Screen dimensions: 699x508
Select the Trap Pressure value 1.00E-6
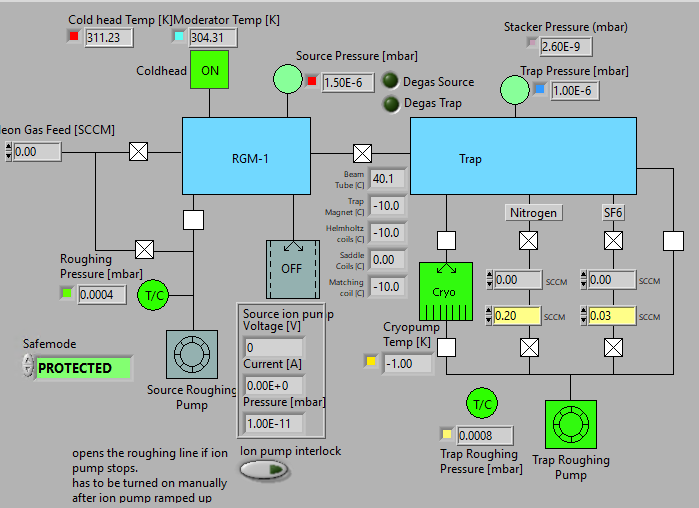click(575, 91)
